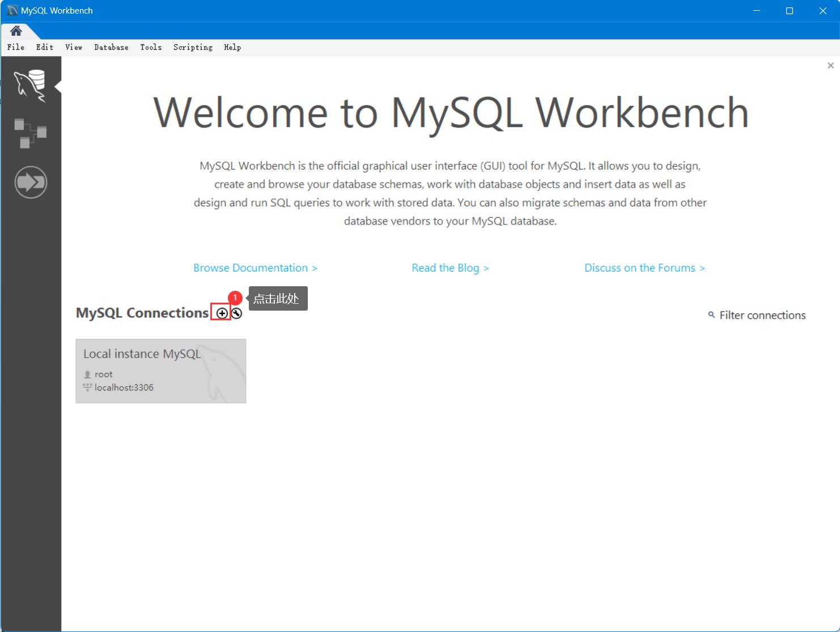The height and width of the screenshot is (632, 840).
Task: Open the Help menu
Action: click(232, 48)
